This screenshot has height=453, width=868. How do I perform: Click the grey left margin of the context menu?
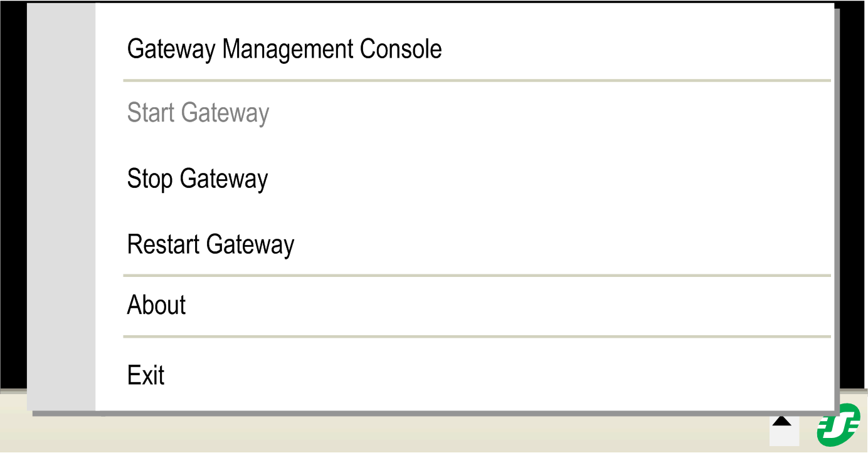[61, 207]
